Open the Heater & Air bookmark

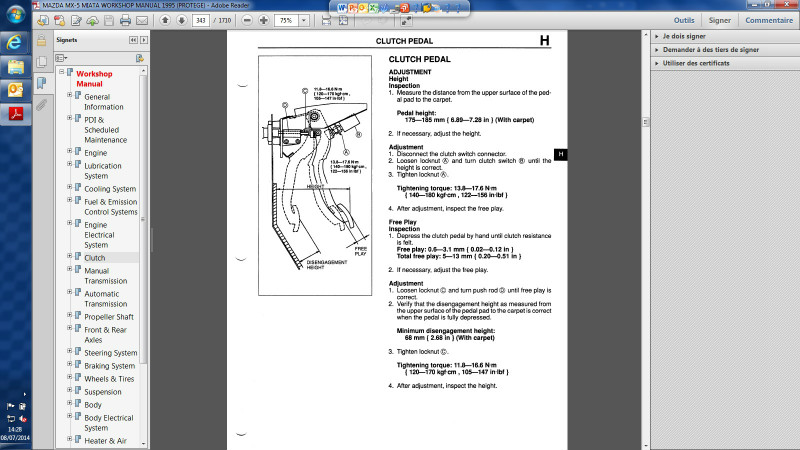coord(105,441)
